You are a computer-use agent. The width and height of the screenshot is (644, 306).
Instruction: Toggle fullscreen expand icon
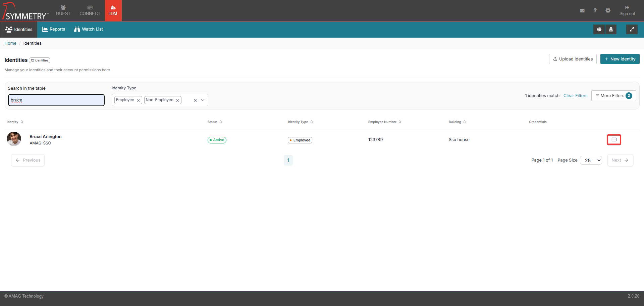coord(632,30)
